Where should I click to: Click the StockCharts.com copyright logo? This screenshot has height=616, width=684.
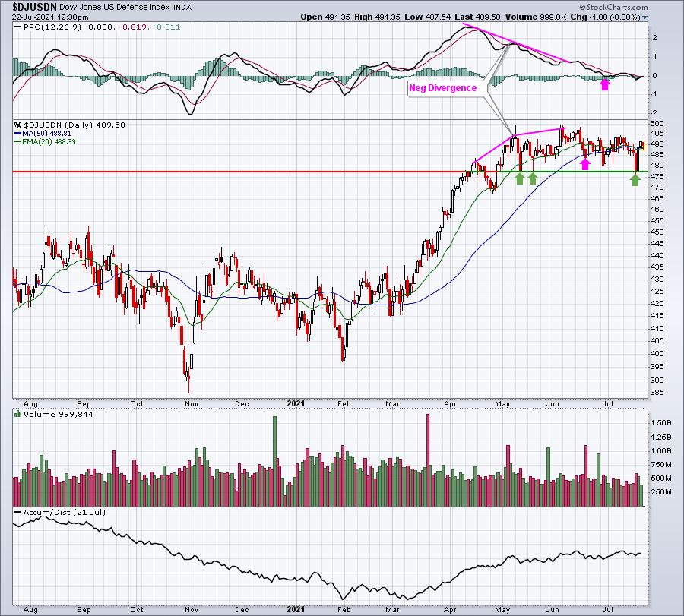point(614,7)
